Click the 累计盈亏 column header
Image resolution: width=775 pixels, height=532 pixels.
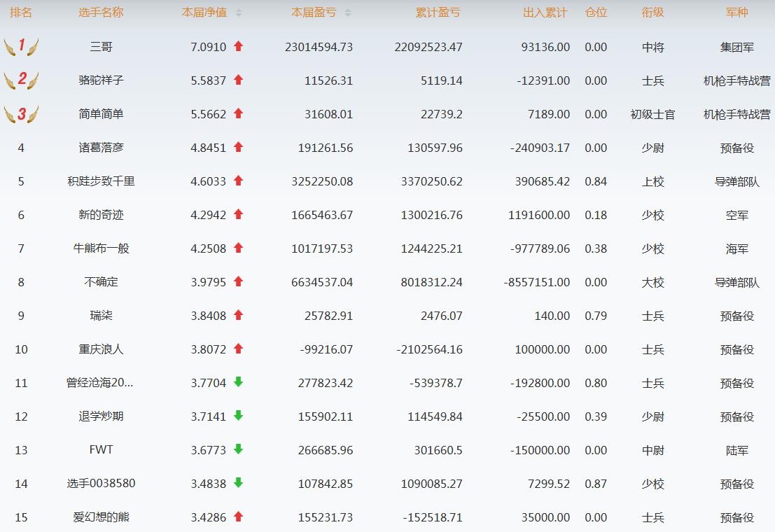click(x=438, y=13)
